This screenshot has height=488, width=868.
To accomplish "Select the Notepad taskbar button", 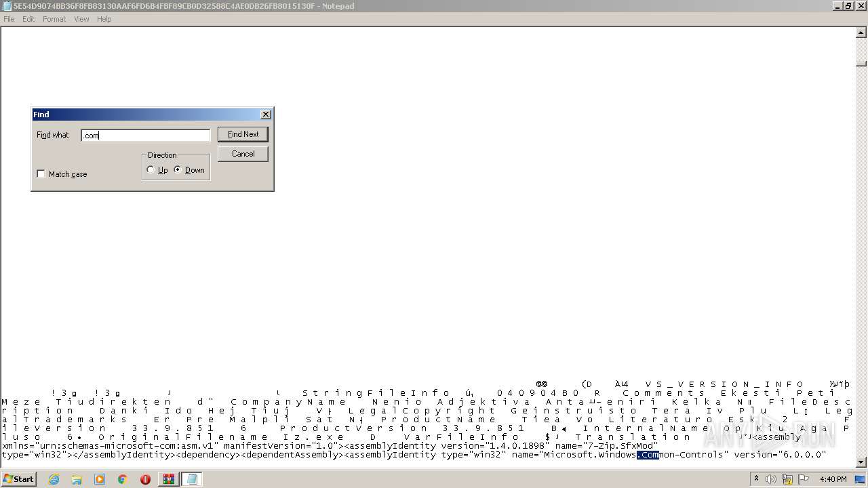I will (191, 479).
